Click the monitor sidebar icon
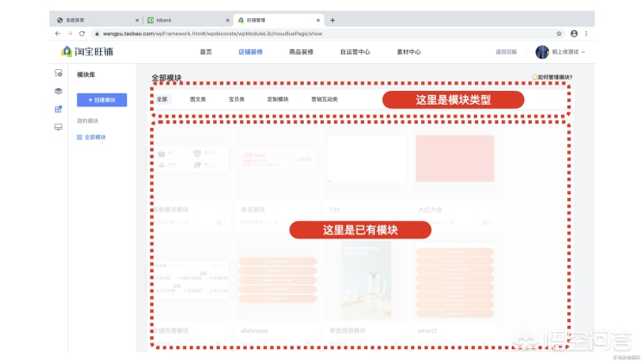 click(59, 127)
